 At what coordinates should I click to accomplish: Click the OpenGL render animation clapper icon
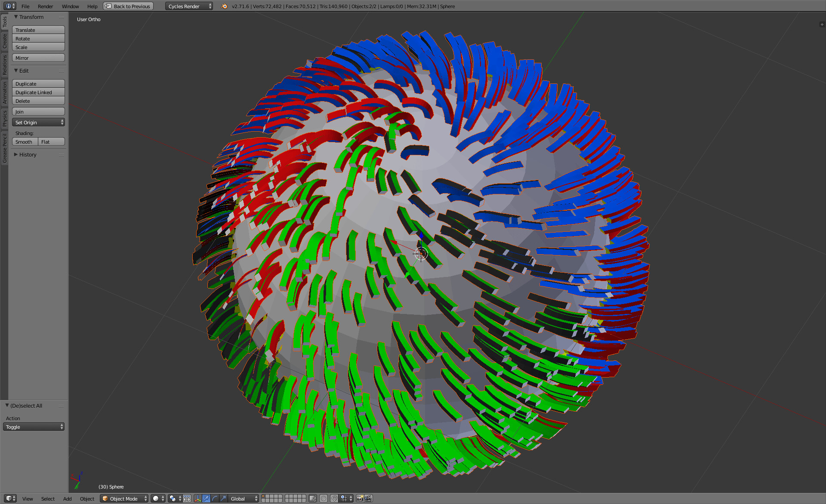[368, 498]
